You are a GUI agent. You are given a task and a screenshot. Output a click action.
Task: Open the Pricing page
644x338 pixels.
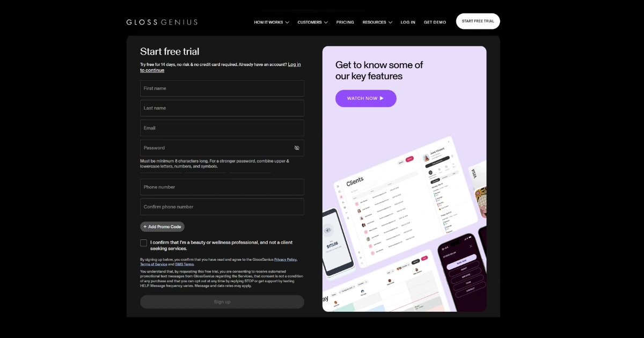click(x=345, y=23)
